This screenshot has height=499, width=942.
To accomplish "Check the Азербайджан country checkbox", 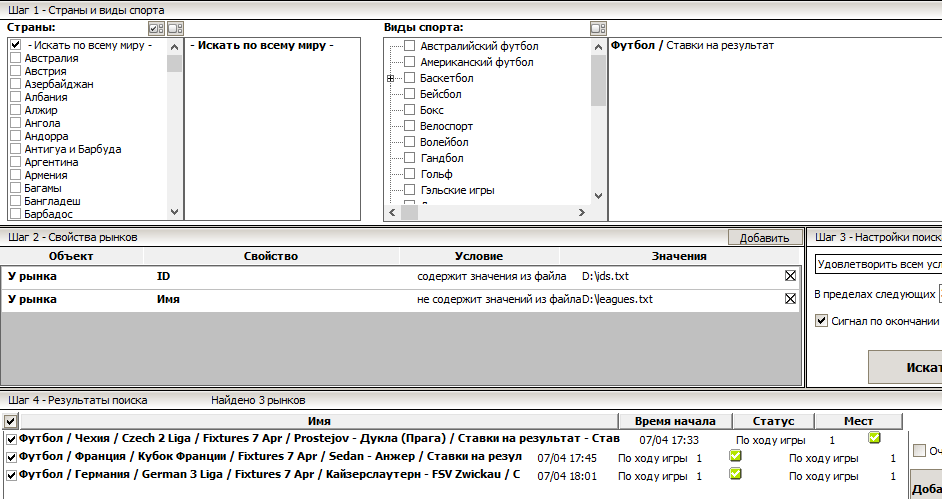I will [x=16, y=83].
